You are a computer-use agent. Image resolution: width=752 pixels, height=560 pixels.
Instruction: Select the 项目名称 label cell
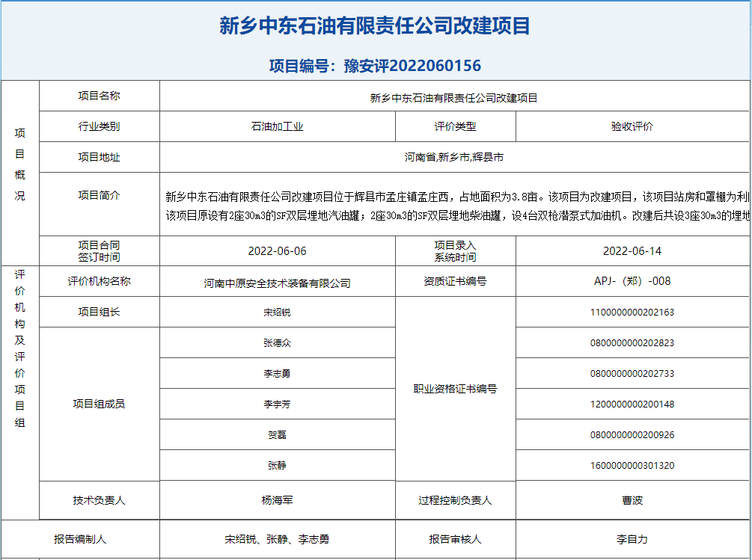click(100, 96)
